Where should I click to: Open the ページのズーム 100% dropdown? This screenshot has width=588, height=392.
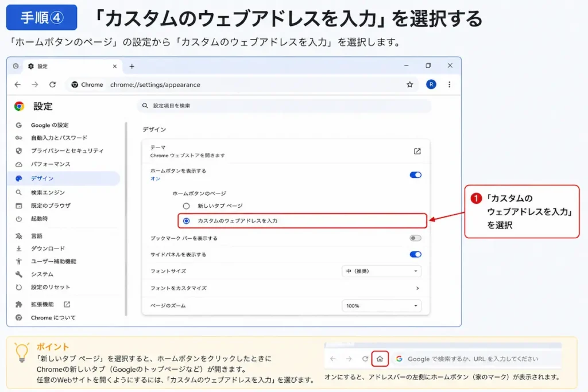pyautogui.click(x=381, y=306)
